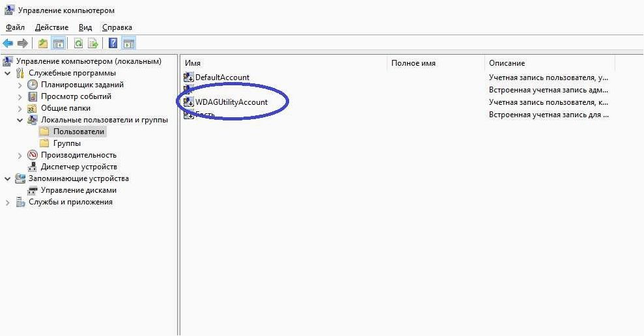Expand the Службы и приложения node

tap(7, 202)
